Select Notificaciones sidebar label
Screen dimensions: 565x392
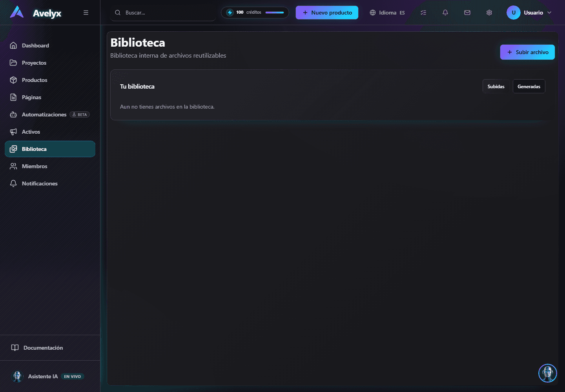pyautogui.click(x=40, y=183)
